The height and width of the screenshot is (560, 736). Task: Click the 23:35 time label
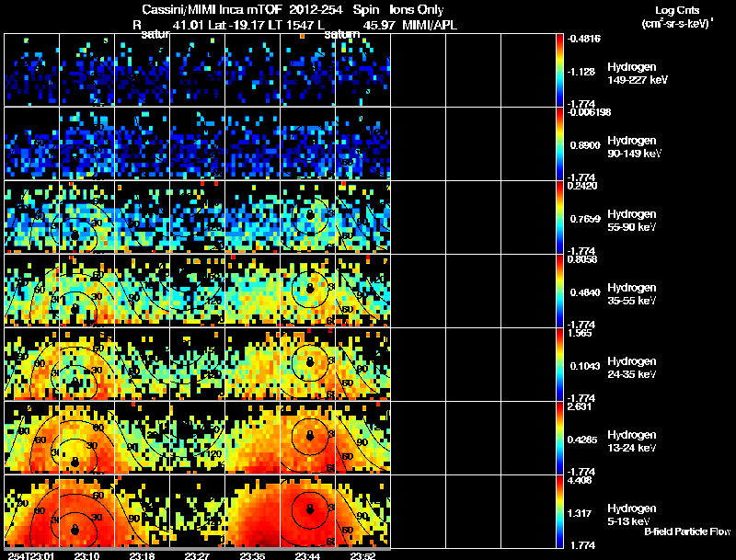[x=252, y=555]
